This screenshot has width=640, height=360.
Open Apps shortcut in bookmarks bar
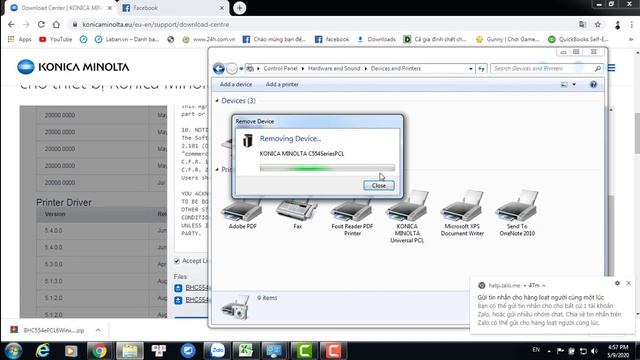[20, 39]
